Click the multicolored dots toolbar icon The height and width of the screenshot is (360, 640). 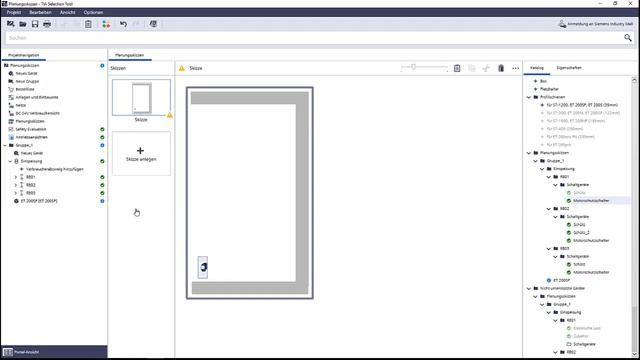[106, 24]
